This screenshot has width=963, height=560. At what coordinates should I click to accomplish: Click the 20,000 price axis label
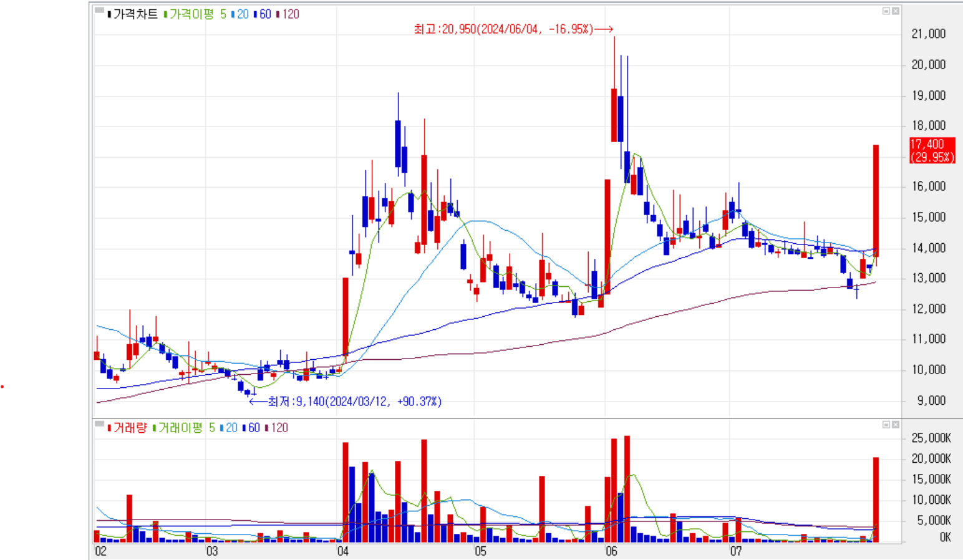point(928,65)
